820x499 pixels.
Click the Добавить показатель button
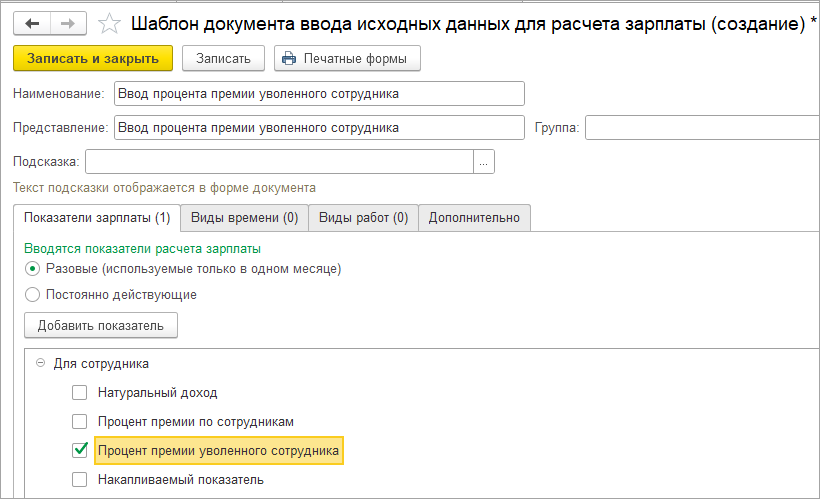pos(101,325)
